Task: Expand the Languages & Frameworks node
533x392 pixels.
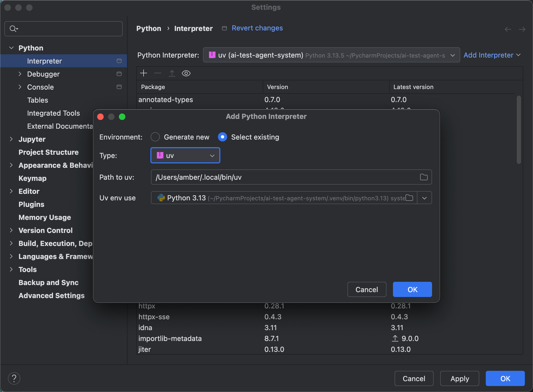Action: pyautogui.click(x=11, y=256)
